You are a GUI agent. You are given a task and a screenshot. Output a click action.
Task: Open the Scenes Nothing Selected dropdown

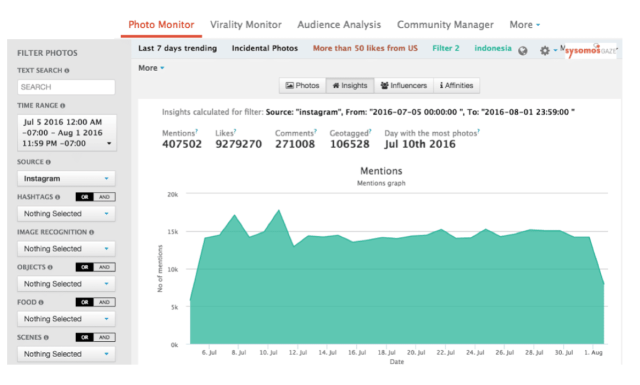(x=66, y=354)
